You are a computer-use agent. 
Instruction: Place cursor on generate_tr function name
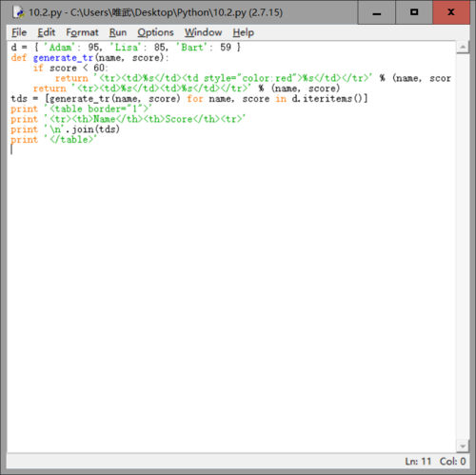point(63,58)
